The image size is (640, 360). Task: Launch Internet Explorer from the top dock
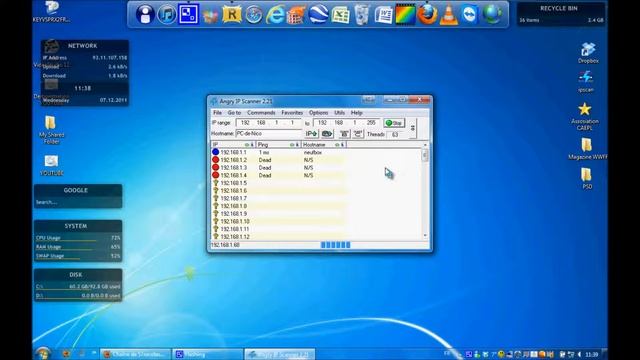(275, 15)
